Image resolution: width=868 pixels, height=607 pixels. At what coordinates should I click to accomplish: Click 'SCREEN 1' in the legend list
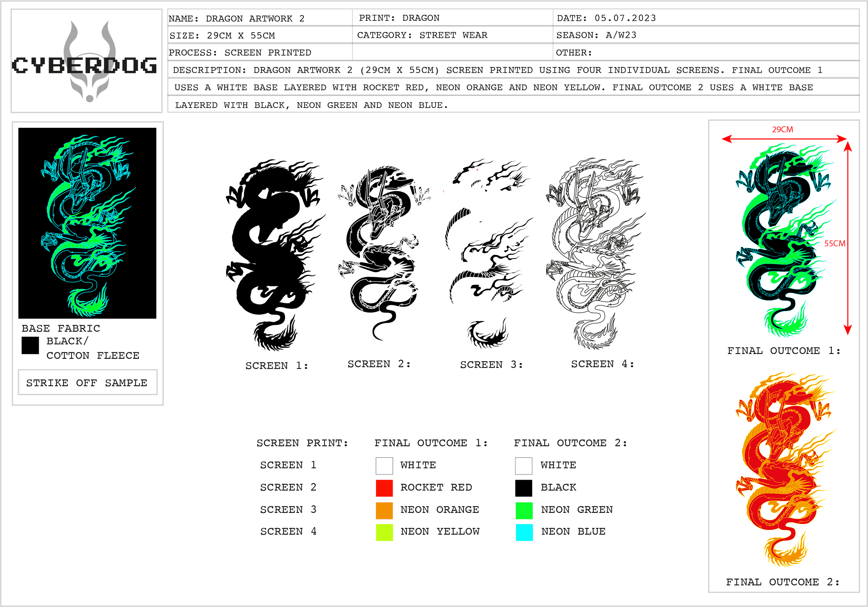288,464
